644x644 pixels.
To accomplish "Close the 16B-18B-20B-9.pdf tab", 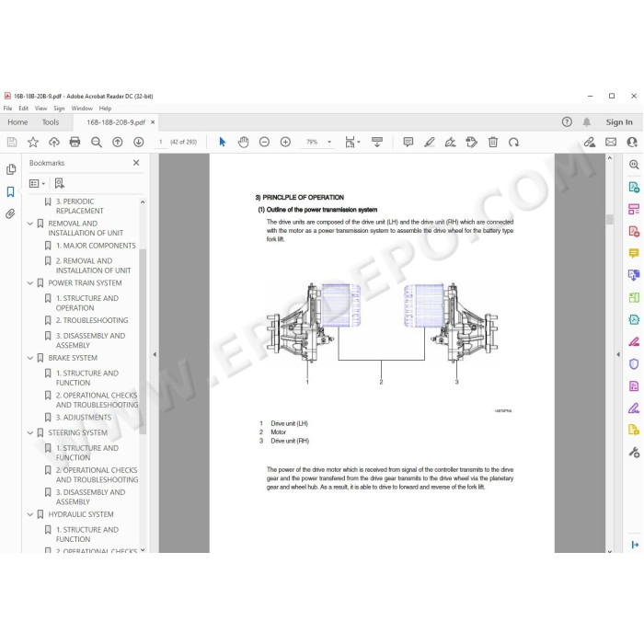I will click(x=153, y=122).
